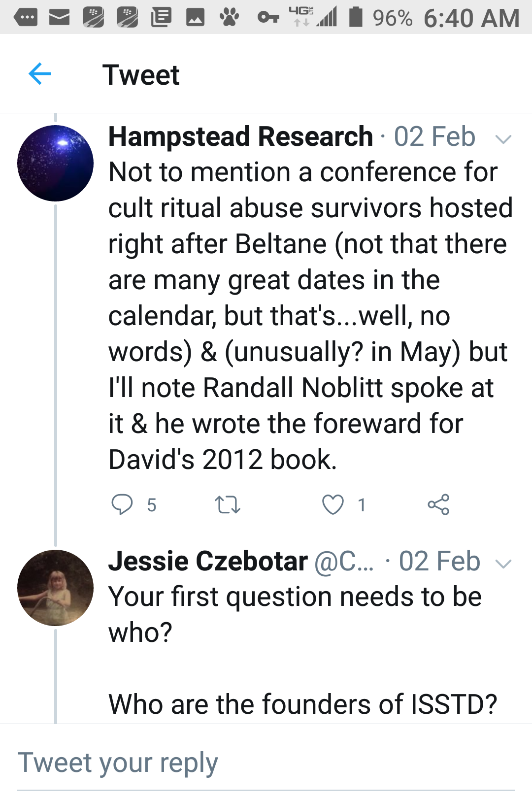
Task: Open Jessie's tweet about ISSTD founders
Action: click(302, 704)
